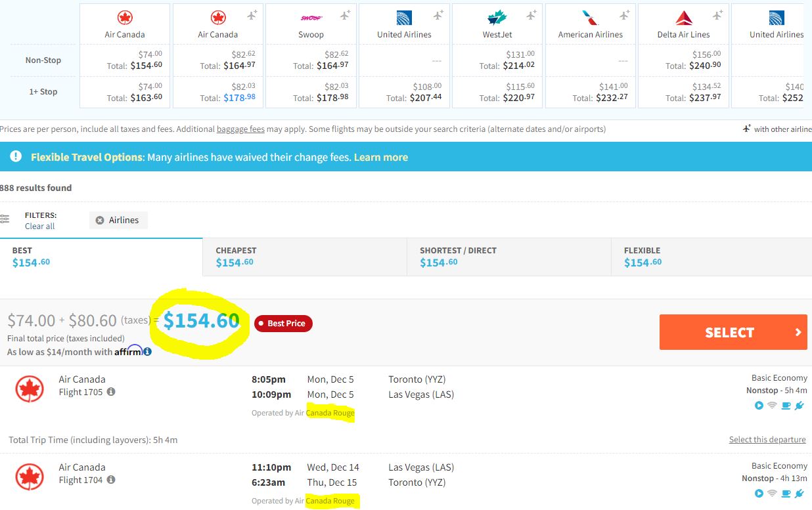Remove the Airlines filter via x icon
Image resolution: width=812 pixels, height=510 pixels.
(x=100, y=221)
